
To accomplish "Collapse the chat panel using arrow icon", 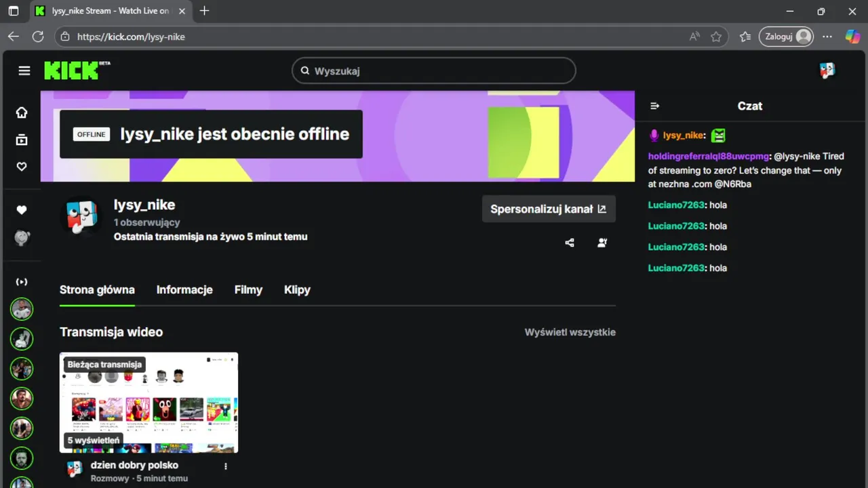I will click(654, 106).
